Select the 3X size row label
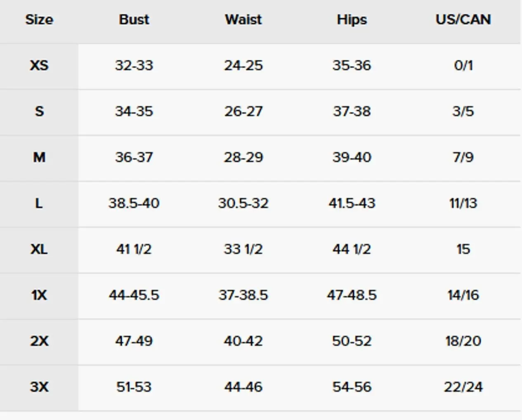 click(x=39, y=387)
